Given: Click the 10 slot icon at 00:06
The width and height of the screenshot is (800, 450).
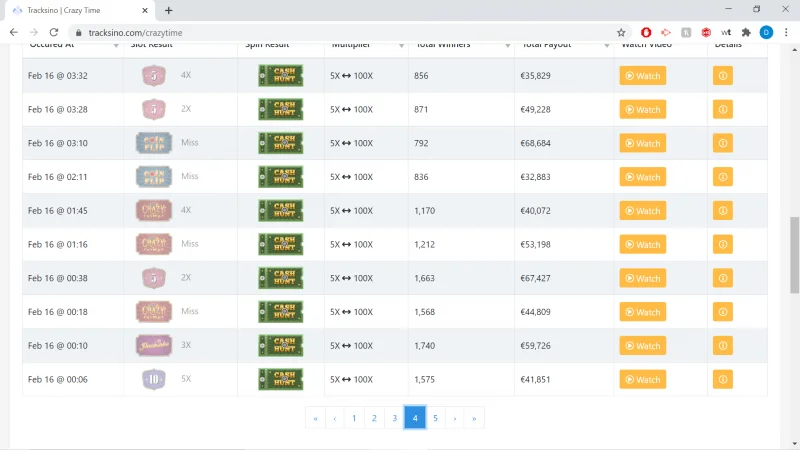Looking at the screenshot, I should [x=154, y=379].
